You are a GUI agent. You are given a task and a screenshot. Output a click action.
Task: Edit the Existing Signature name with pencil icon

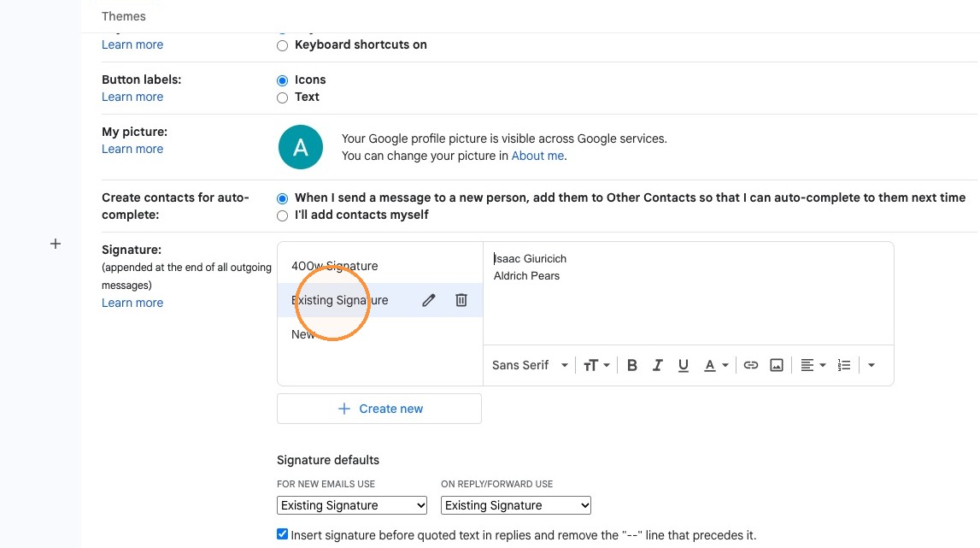[428, 300]
